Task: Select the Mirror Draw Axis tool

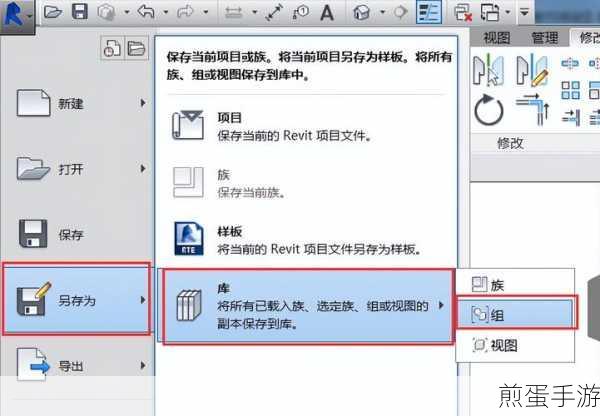Action: [533, 70]
